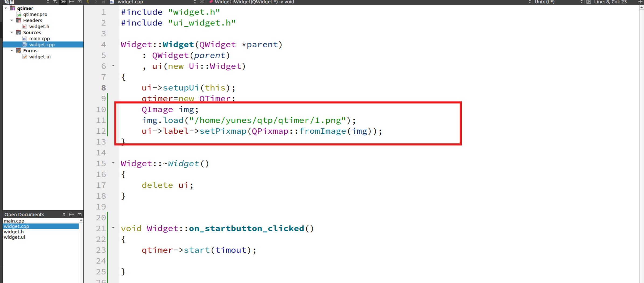Collapse the qtimer project root node
The width and height of the screenshot is (644, 283).
point(6,8)
